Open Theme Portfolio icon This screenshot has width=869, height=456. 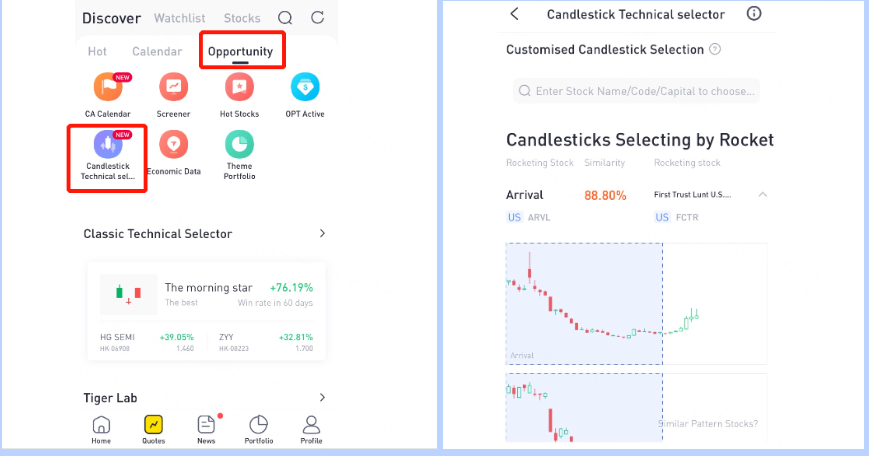click(x=239, y=145)
